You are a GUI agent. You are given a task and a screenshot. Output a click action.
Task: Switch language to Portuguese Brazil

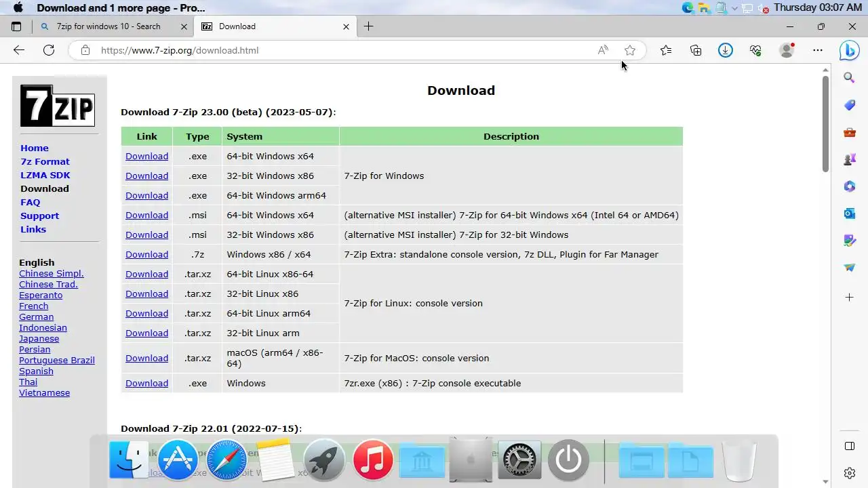[x=57, y=360]
